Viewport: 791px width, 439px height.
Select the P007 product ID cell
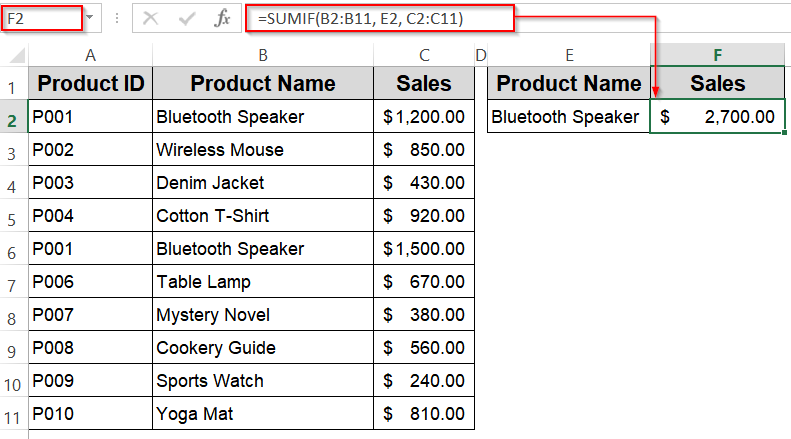[90, 315]
